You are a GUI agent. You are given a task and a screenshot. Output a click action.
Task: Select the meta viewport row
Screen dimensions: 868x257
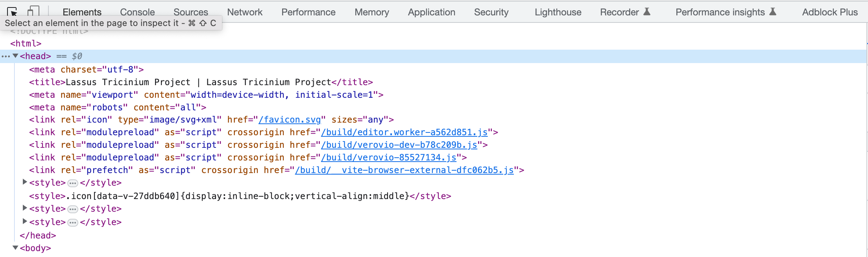(433, 95)
